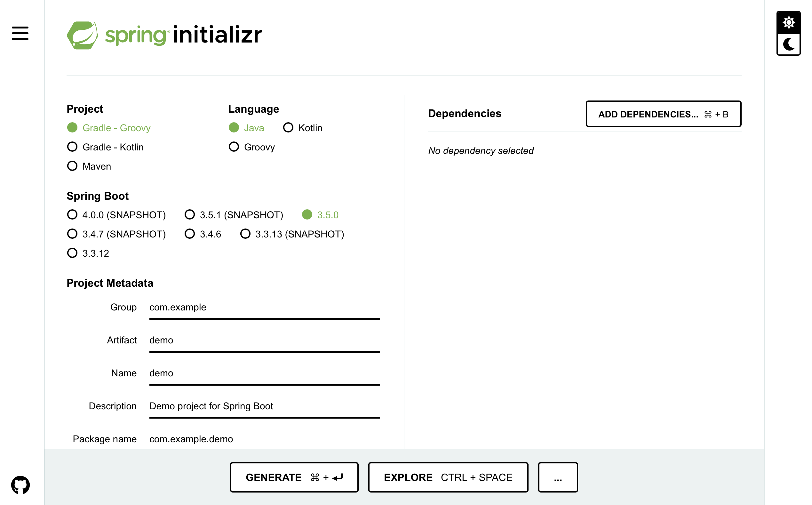Viewport: 812px width, 505px height.
Task: Click the Project heading
Action: (x=85, y=109)
